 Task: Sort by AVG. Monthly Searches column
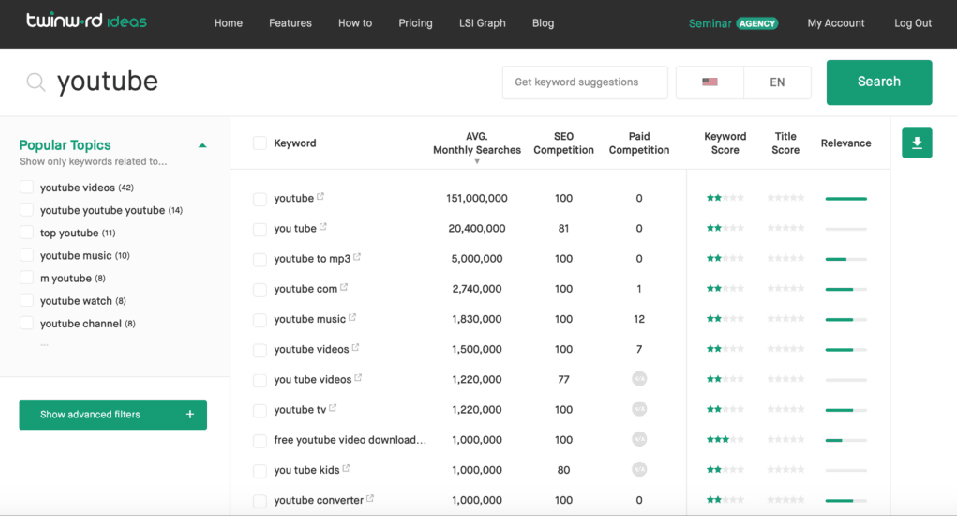[477, 144]
